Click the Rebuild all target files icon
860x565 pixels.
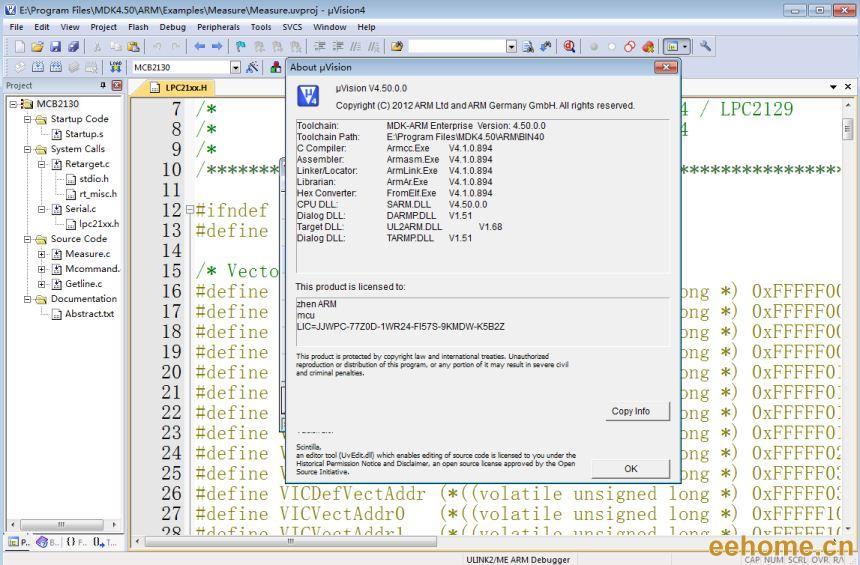[x=56, y=67]
